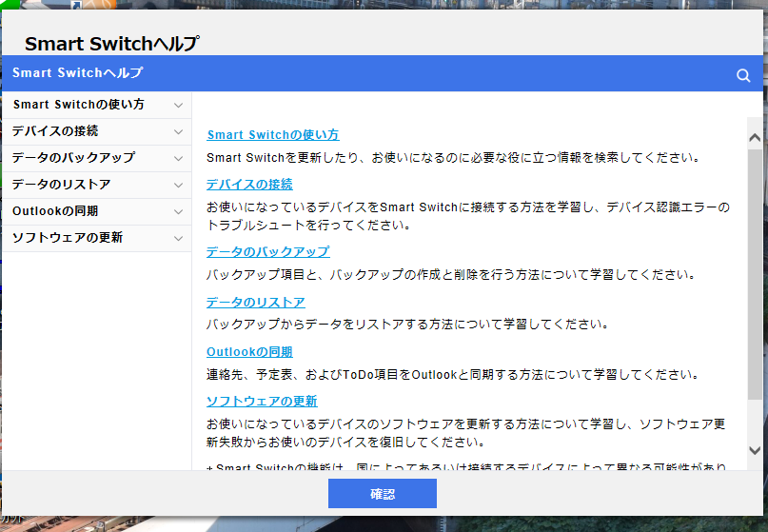Click the text about updating Smart Switch

[x=454, y=158]
